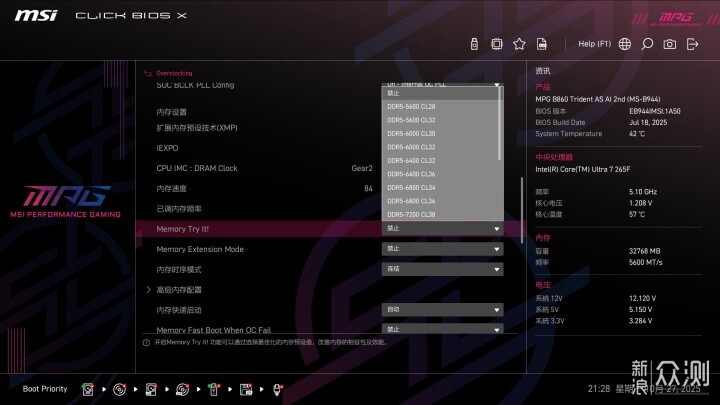Click the back arrow beside Overclocking
This screenshot has height=405, width=720.
pyautogui.click(x=148, y=73)
